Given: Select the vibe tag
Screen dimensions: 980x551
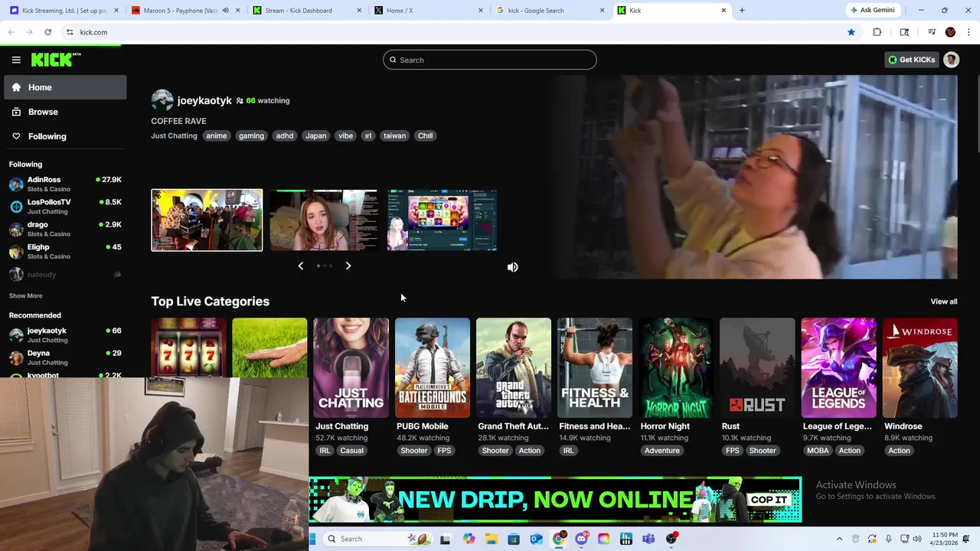Looking at the screenshot, I should 346,135.
